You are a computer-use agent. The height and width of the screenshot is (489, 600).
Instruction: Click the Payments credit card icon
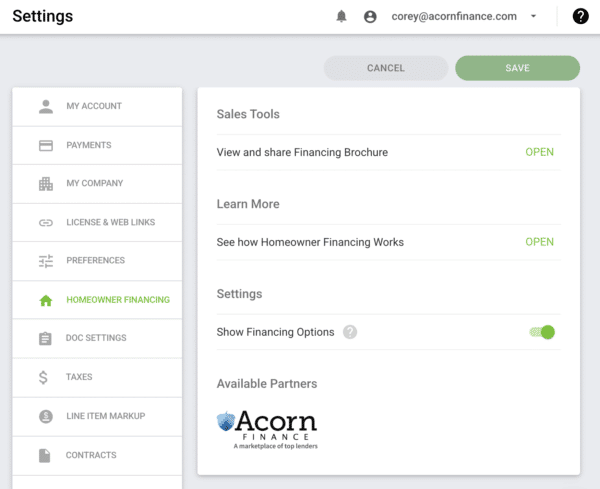[46, 145]
